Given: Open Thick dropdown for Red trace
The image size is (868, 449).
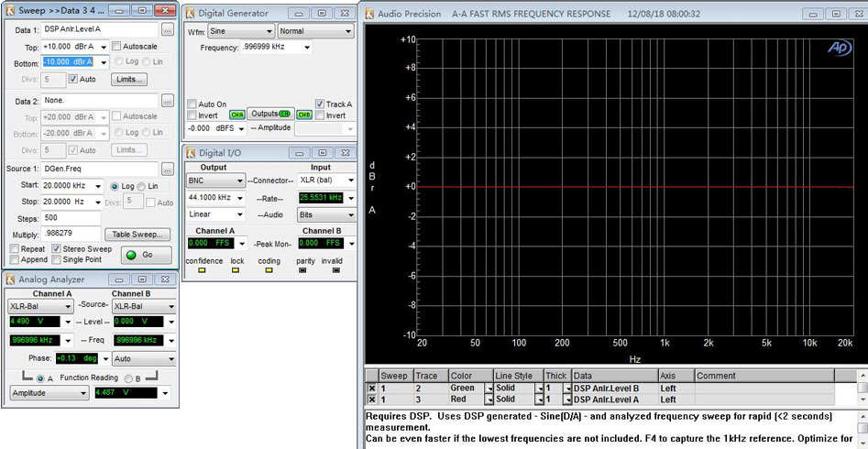Looking at the screenshot, I should pyautogui.click(x=567, y=400).
